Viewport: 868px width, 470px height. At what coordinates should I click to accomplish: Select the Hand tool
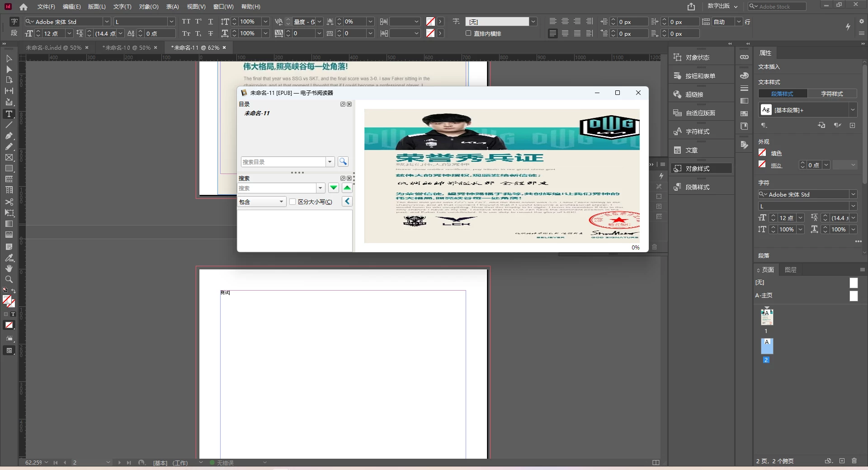pyautogui.click(x=9, y=268)
